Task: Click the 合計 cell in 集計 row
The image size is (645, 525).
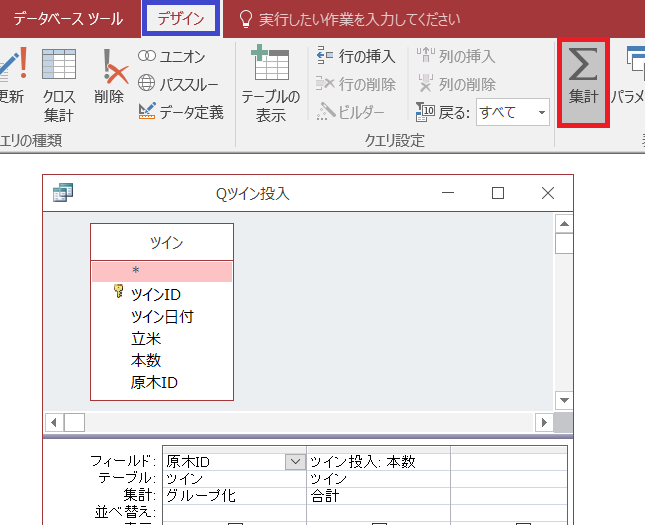Action: pos(377,495)
